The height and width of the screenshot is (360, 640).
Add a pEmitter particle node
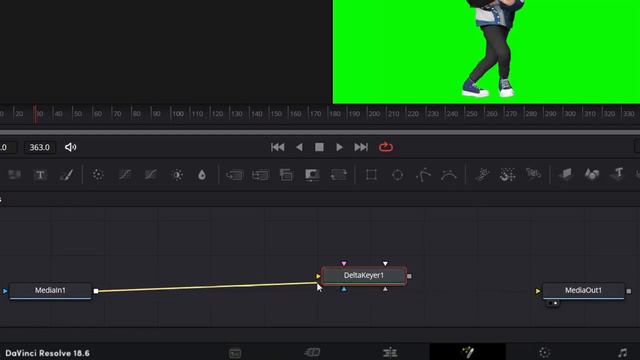pyautogui.click(x=482, y=175)
